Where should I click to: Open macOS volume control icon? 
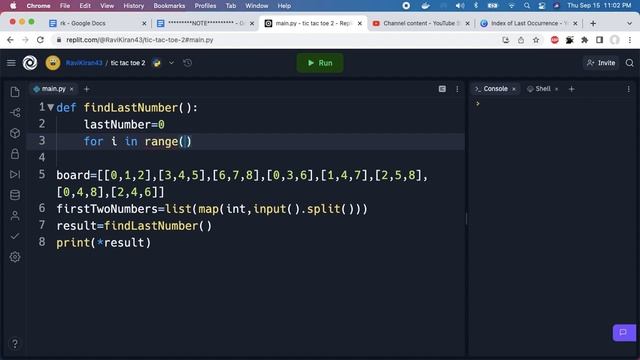click(x=460, y=6)
